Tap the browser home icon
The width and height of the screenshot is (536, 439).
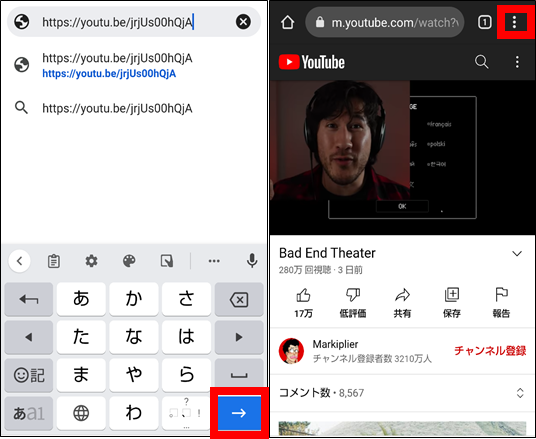tap(287, 23)
